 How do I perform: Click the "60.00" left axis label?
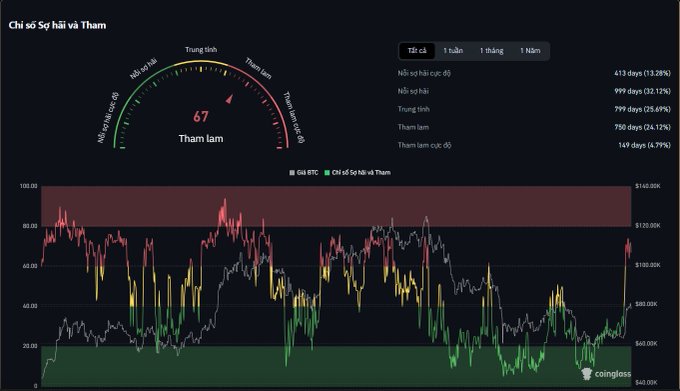coord(30,266)
